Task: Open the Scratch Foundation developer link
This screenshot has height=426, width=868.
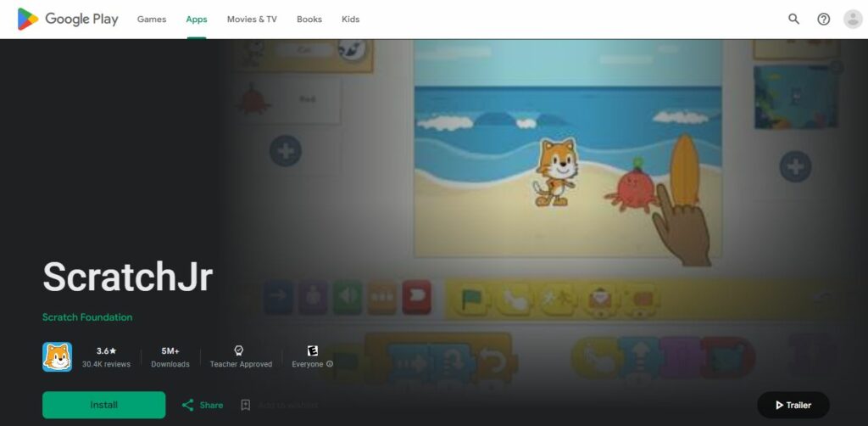Action: [x=87, y=317]
